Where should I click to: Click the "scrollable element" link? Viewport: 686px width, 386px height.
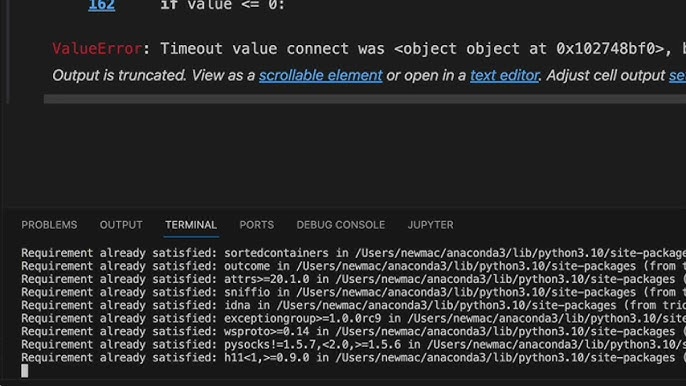pyautogui.click(x=321, y=75)
